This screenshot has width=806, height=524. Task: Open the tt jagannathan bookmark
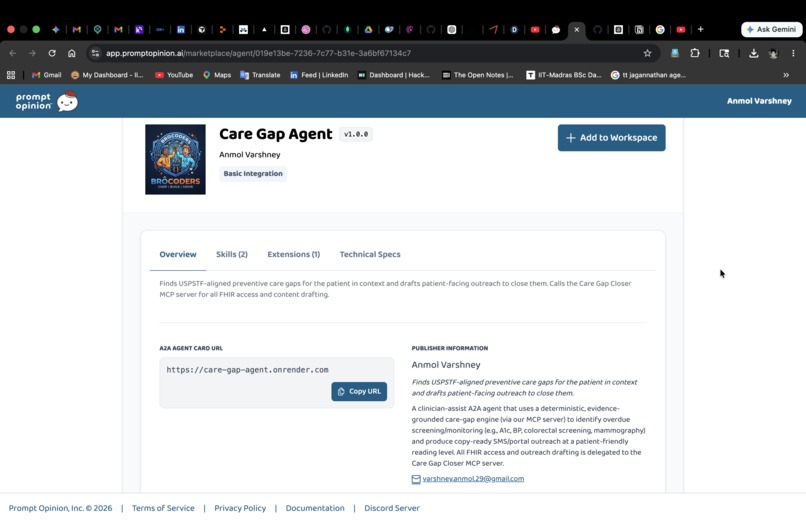click(x=648, y=75)
